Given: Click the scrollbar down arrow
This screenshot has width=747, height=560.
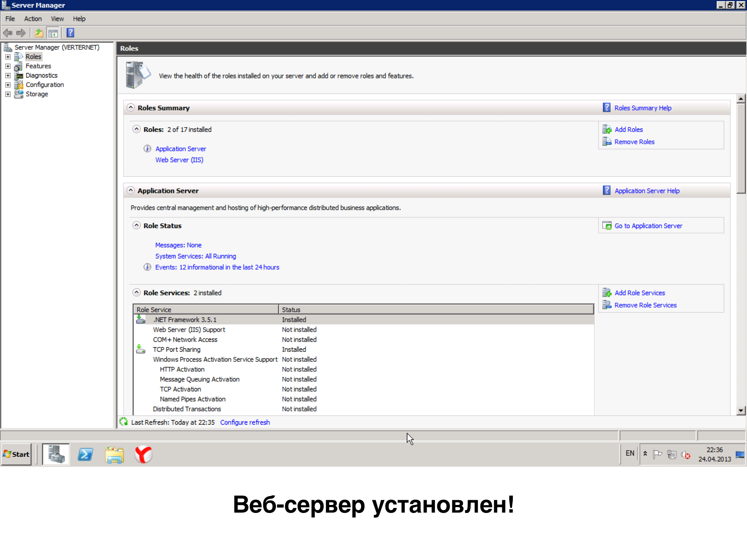Looking at the screenshot, I should coord(741,411).
